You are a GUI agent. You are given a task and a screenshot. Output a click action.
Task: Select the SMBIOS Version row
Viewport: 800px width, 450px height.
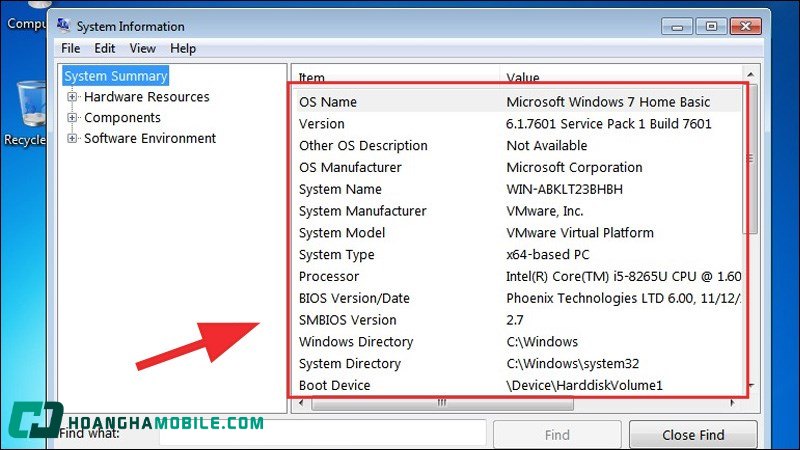click(517, 320)
